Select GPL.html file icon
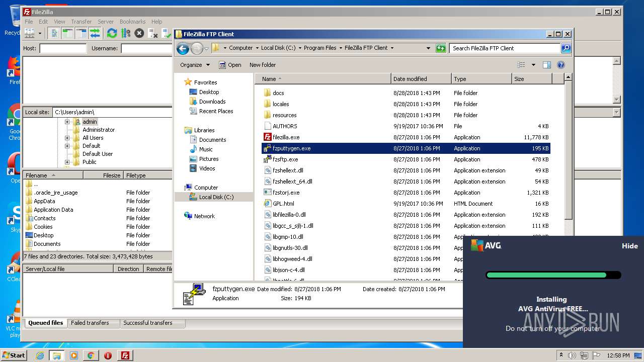Screen dimensions: 644x362 (268, 204)
